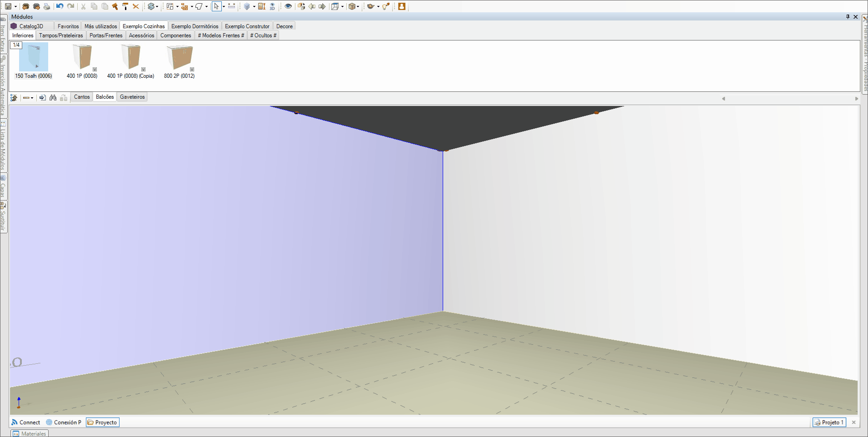
Task: Open the Save icon's dropdown arrow
Action: click(15, 6)
